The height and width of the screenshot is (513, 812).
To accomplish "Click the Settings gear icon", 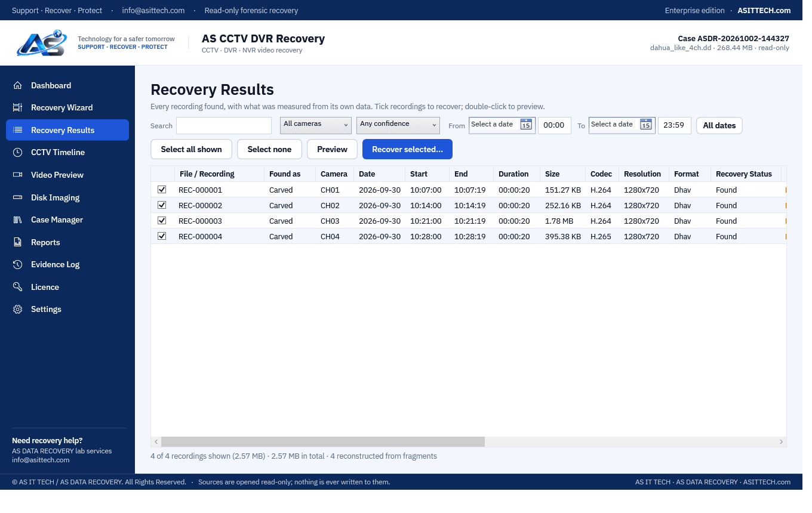I will tap(18, 309).
